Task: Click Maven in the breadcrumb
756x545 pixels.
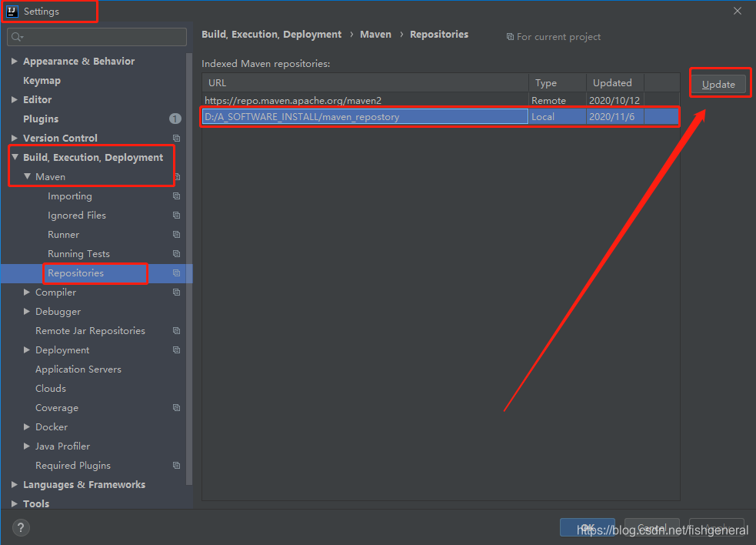Action: click(x=375, y=35)
